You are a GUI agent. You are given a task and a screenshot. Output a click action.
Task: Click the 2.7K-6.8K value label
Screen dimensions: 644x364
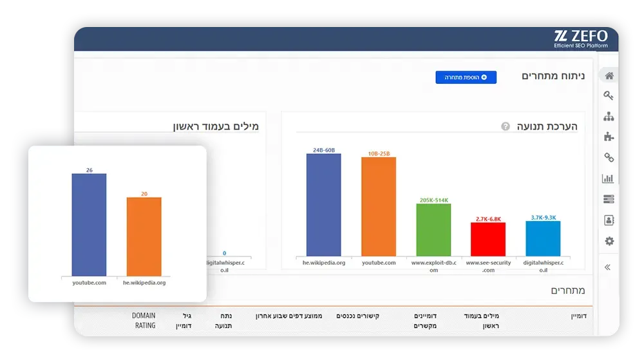[488, 219]
